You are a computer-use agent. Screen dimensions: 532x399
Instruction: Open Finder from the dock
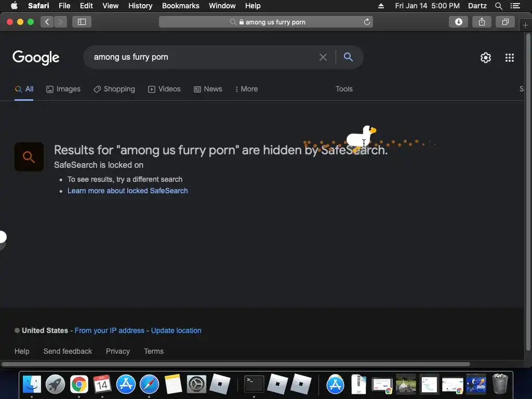click(x=32, y=384)
